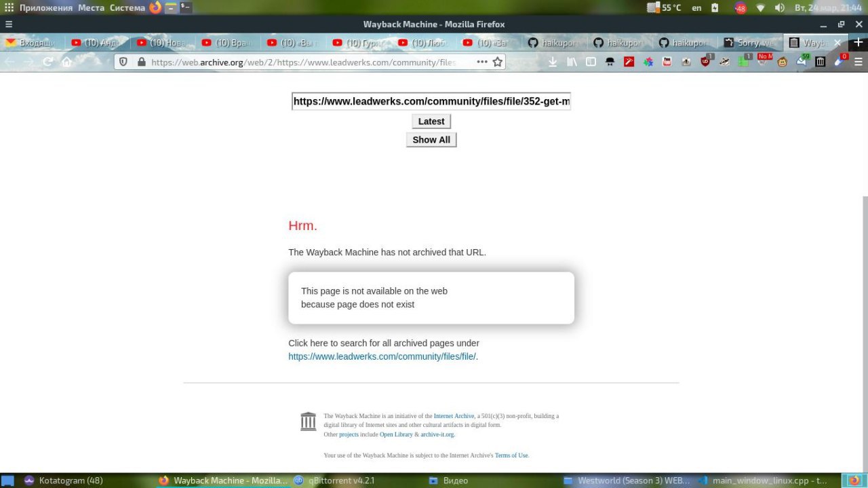Click the window menu icon in title bar
This screenshot has width=868, height=488.
(8, 24)
